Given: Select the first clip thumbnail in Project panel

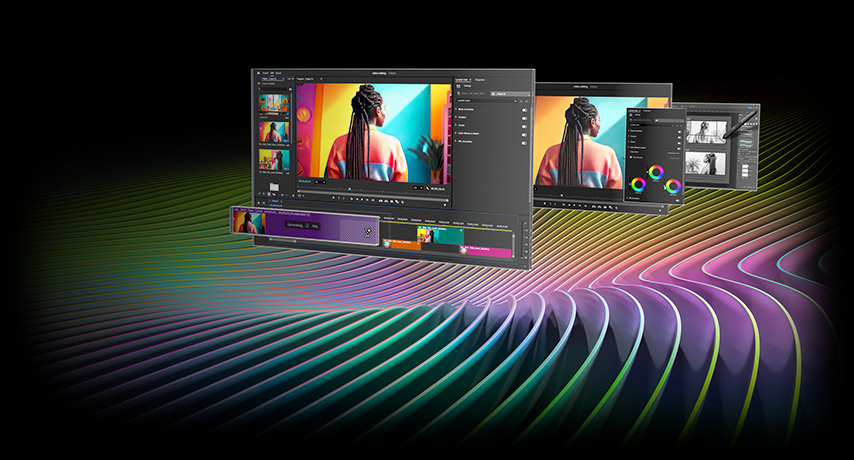Looking at the screenshot, I should coord(274,104).
